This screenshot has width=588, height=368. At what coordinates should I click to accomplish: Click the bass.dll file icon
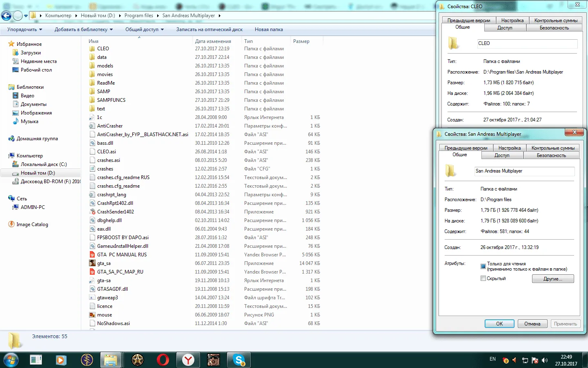click(x=92, y=143)
